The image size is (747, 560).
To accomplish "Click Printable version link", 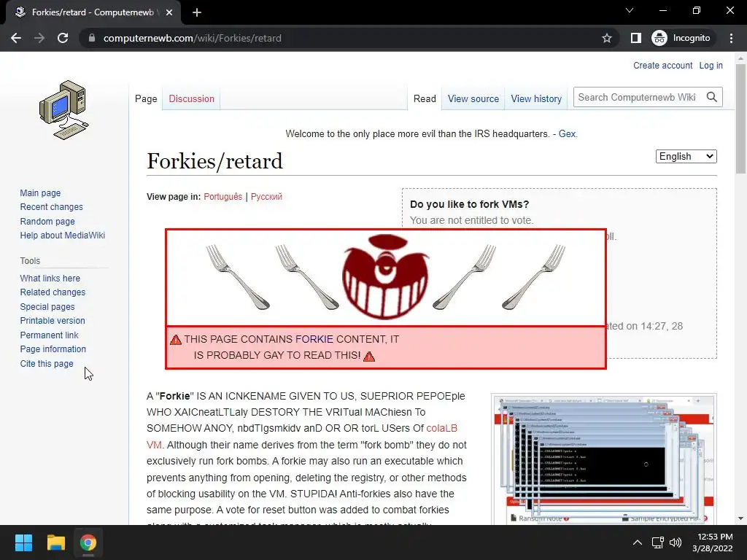I will [53, 321].
